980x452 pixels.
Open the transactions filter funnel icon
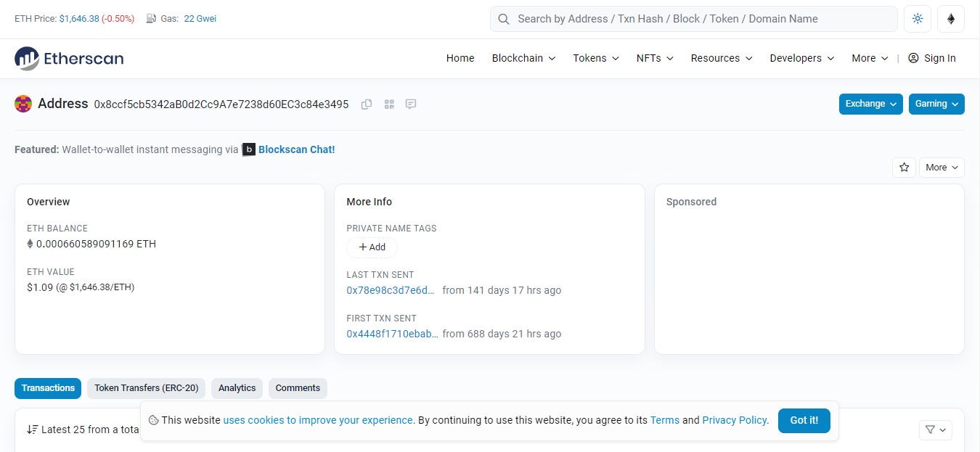pyautogui.click(x=936, y=430)
